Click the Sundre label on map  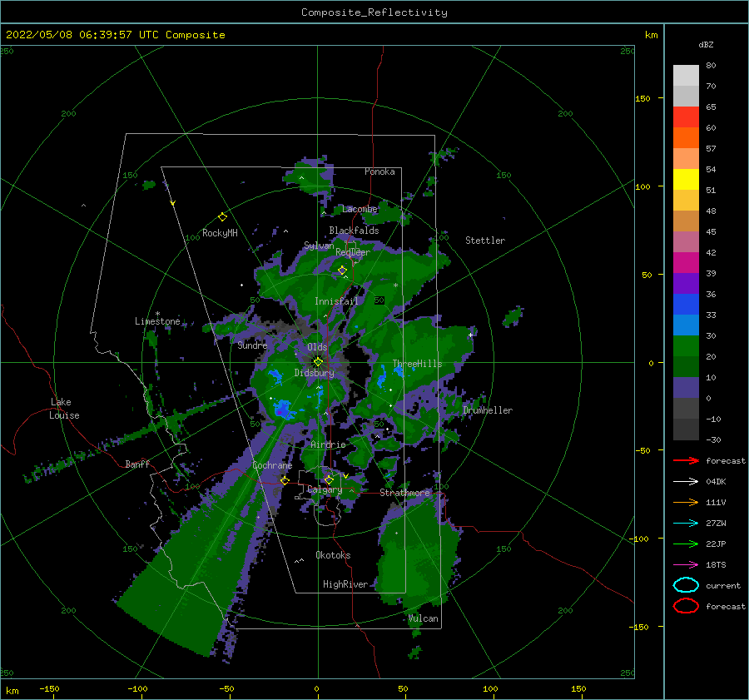pyautogui.click(x=252, y=345)
